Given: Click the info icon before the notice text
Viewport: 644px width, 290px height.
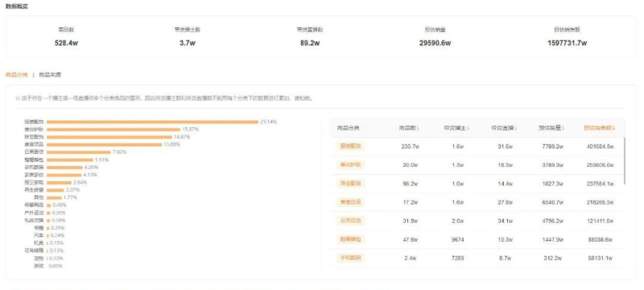Looking at the screenshot, I should pos(17,98).
